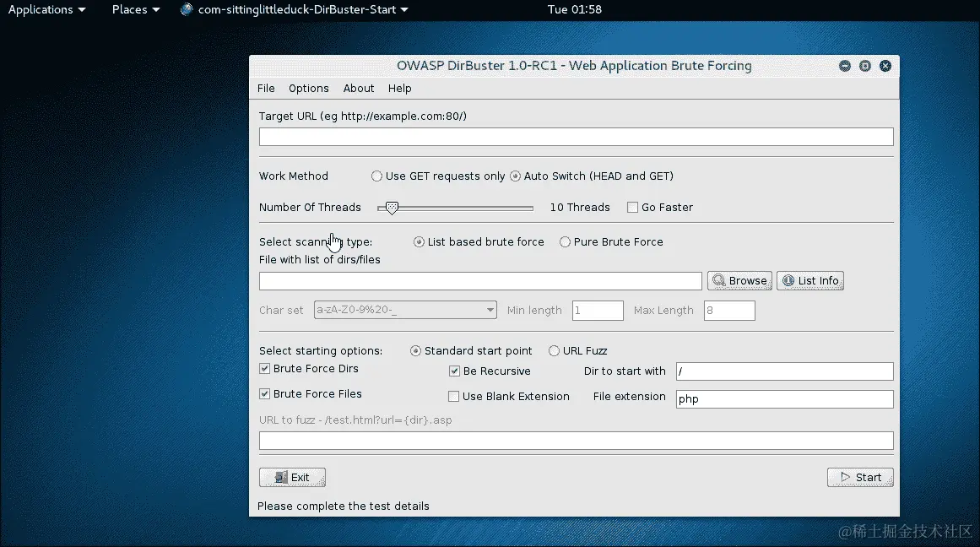Click the Exit button
This screenshot has height=547, width=980.
(293, 478)
